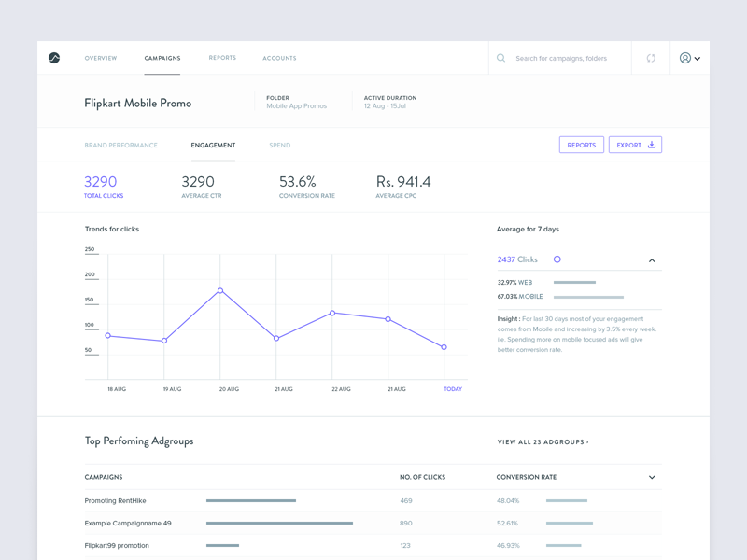Click the Promoting RentHike clicks bar
Image resolution: width=747 pixels, height=560 pixels.
pyautogui.click(x=251, y=500)
